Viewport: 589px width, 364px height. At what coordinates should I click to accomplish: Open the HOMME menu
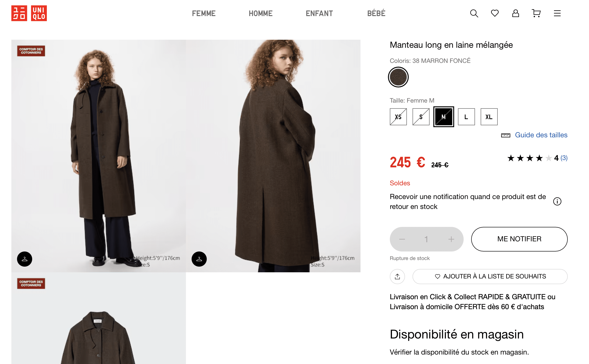click(260, 13)
